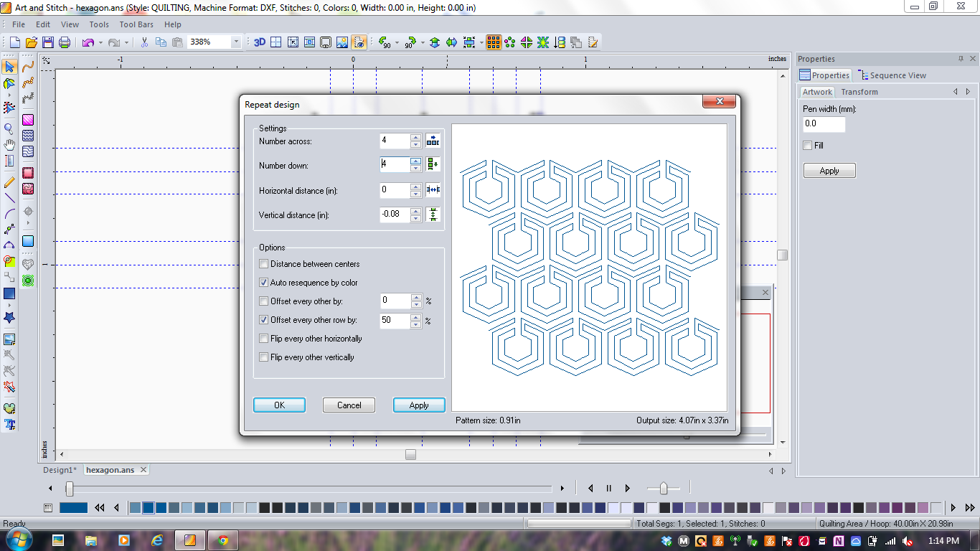Enable Distance between centers
980x551 pixels.
264,263
